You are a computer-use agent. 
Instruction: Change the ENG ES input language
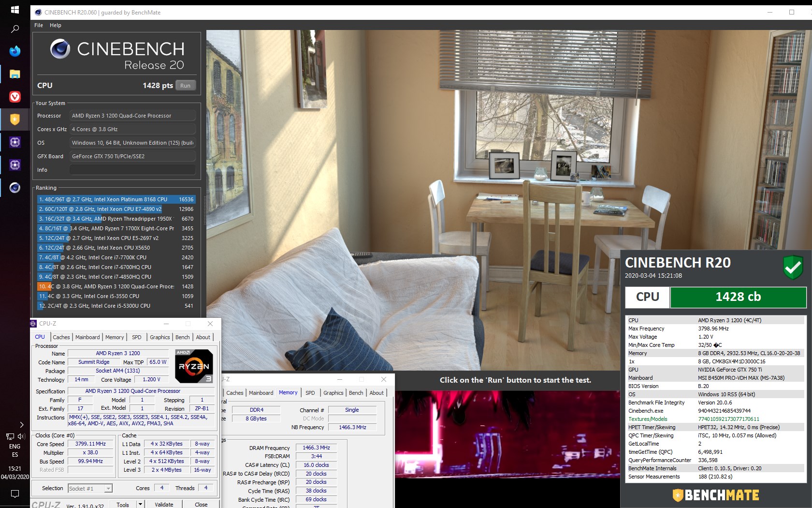[15, 450]
